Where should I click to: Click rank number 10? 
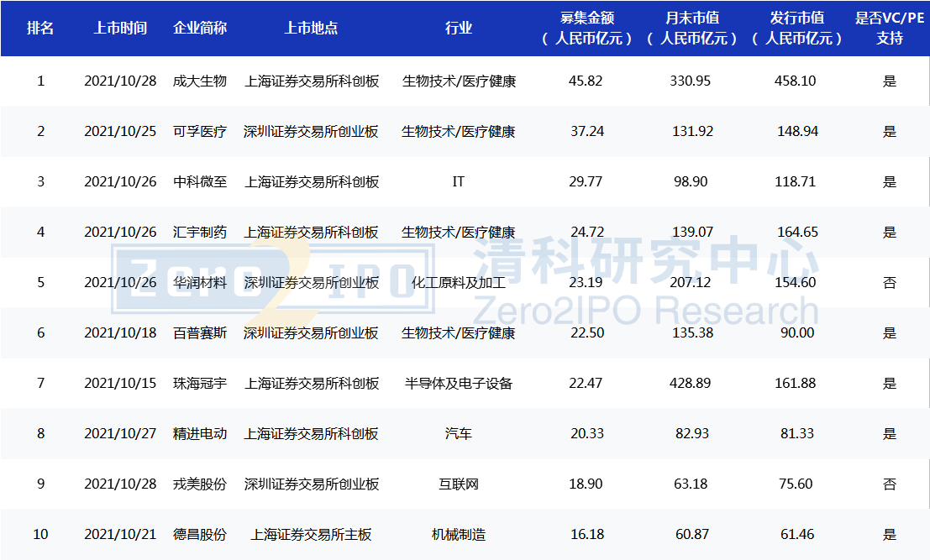click(40, 535)
